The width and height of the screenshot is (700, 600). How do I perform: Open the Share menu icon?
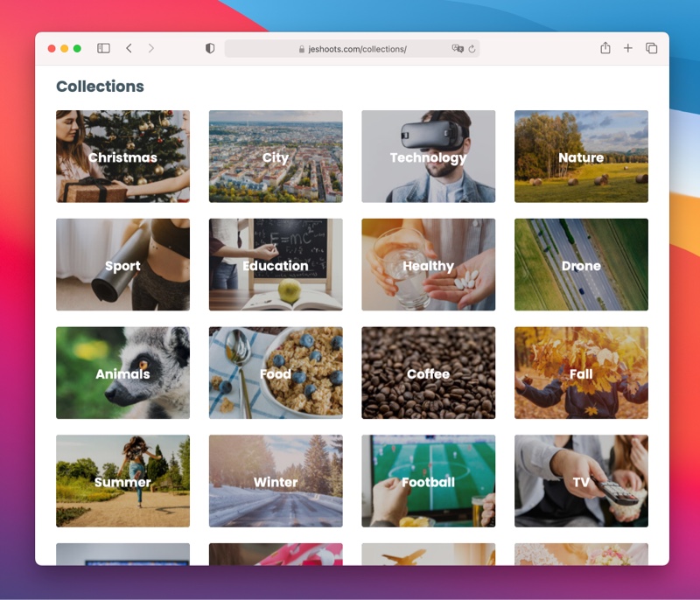point(605,48)
